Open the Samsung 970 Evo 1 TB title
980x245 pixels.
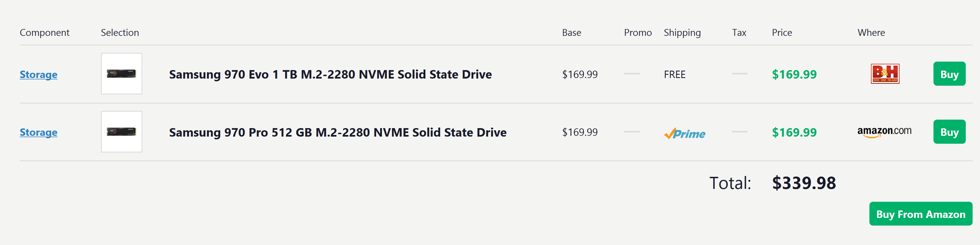[330, 74]
